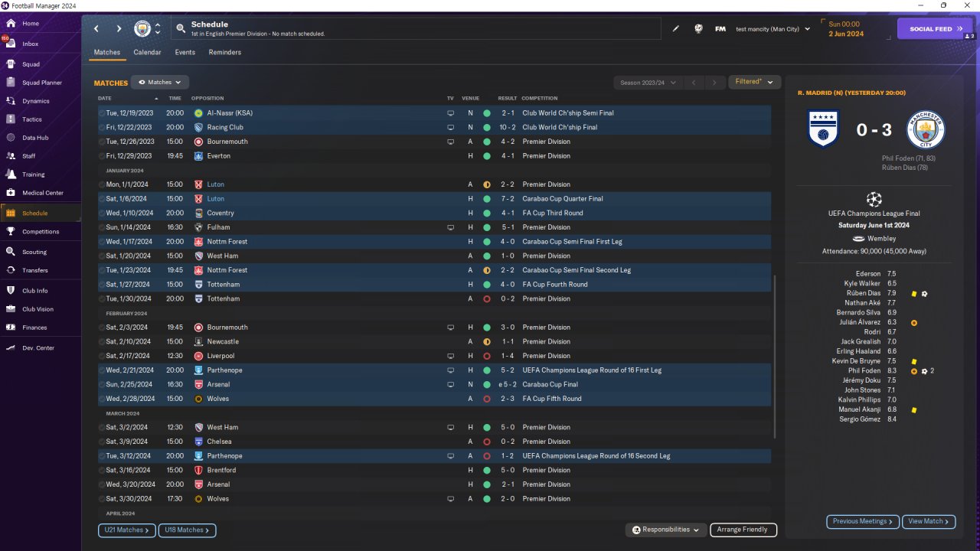Toggle the reminder circle for Fri, 12/22/2023
This screenshot has width=980, height=551.
(102, 128)
